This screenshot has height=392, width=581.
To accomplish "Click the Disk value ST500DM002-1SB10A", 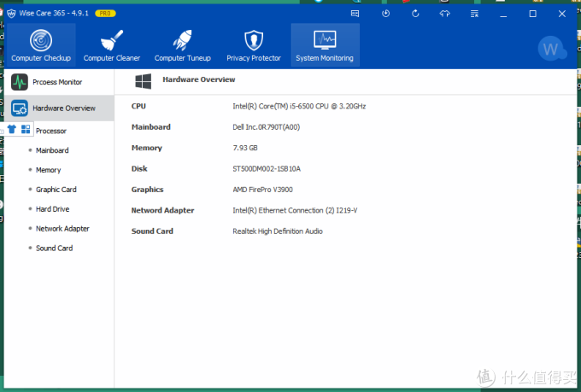I will [267, 169].
